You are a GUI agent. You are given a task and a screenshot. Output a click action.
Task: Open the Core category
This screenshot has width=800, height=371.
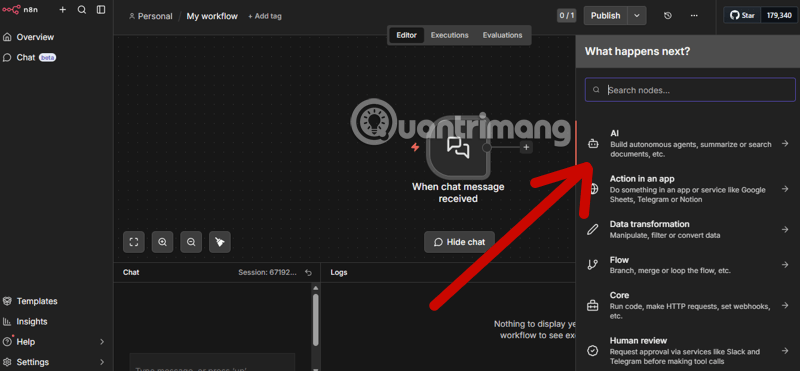coord(688,305)
